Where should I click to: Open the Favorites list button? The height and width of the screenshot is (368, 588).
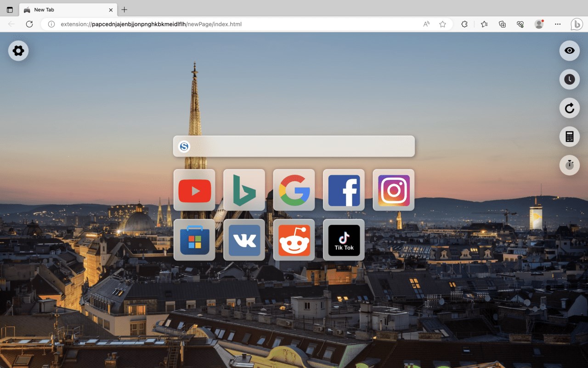click(484, 24)
